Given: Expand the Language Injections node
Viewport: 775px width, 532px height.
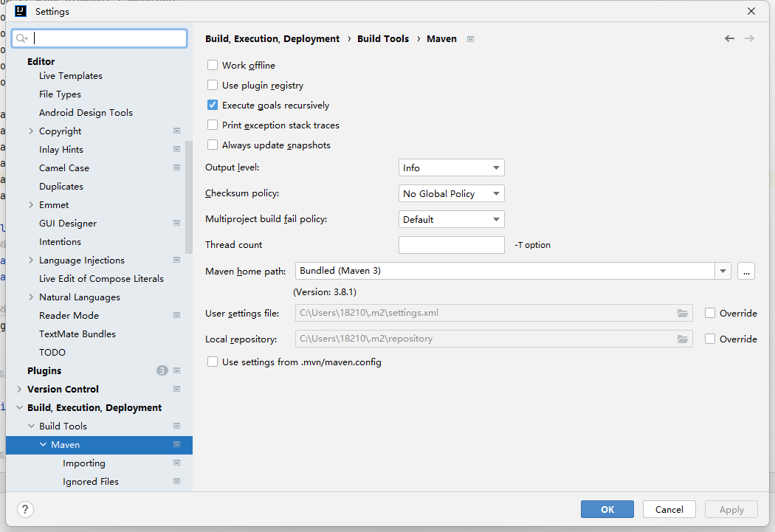Looking at the screenshot, I should (31, 260).
